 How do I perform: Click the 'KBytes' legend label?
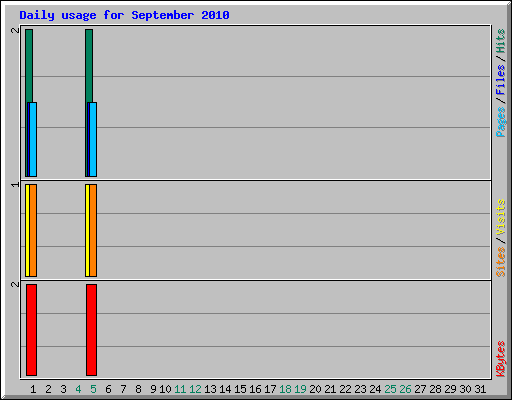[501, 359]
